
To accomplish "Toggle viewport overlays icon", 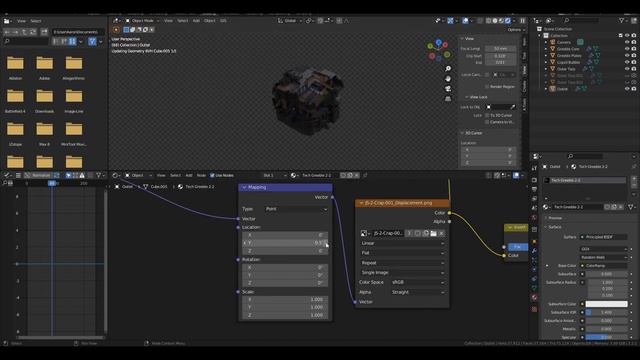I will (x=465, y=21).
